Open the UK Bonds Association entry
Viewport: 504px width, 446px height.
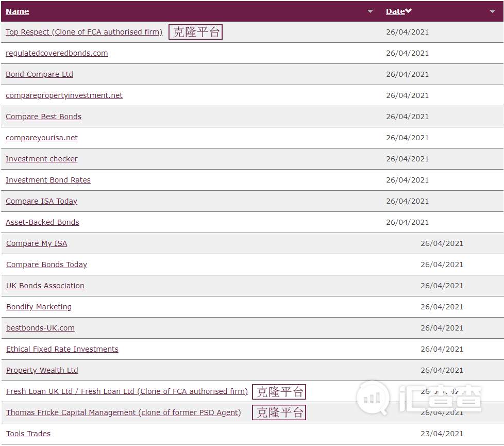45,286
